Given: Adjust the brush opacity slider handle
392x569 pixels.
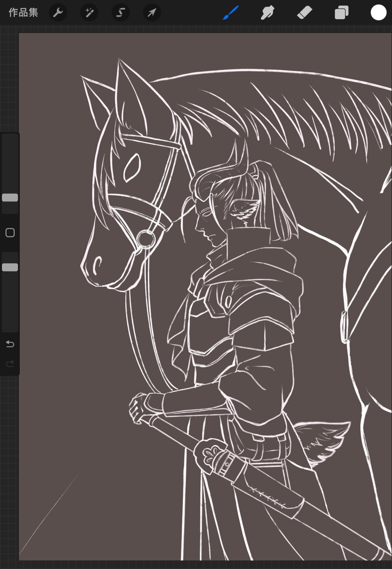Looking at the screenshot, I should [x=10, y=267].
